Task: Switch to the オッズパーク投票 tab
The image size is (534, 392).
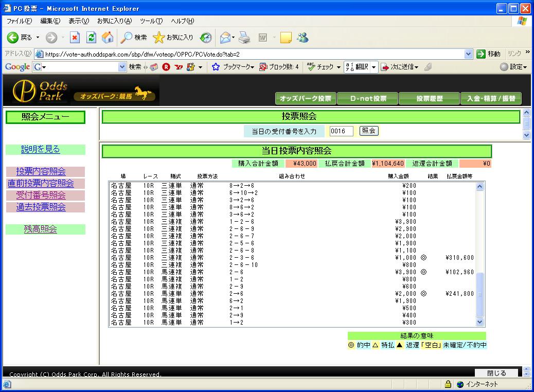Action: (306, 98)
